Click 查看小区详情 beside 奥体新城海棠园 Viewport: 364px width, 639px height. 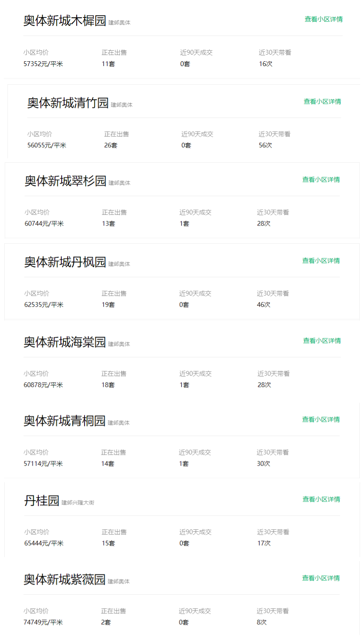point(322,341)
